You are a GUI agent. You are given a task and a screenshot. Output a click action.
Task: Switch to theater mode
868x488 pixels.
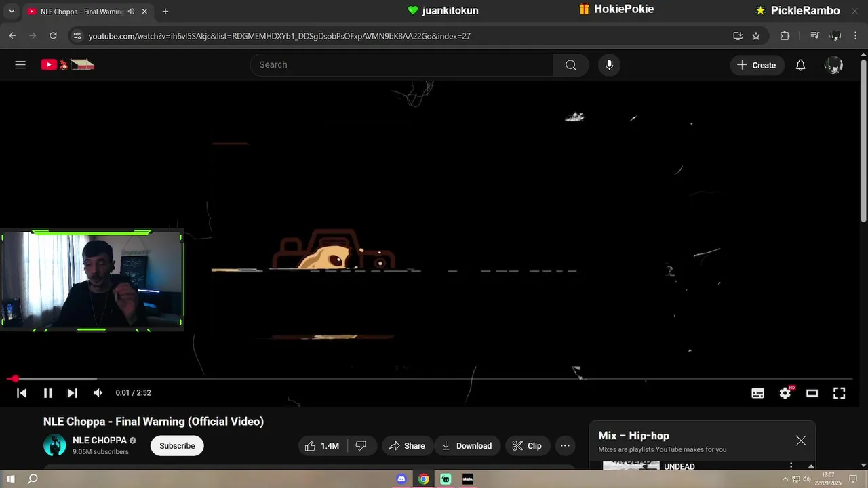[x=812, y=393]
